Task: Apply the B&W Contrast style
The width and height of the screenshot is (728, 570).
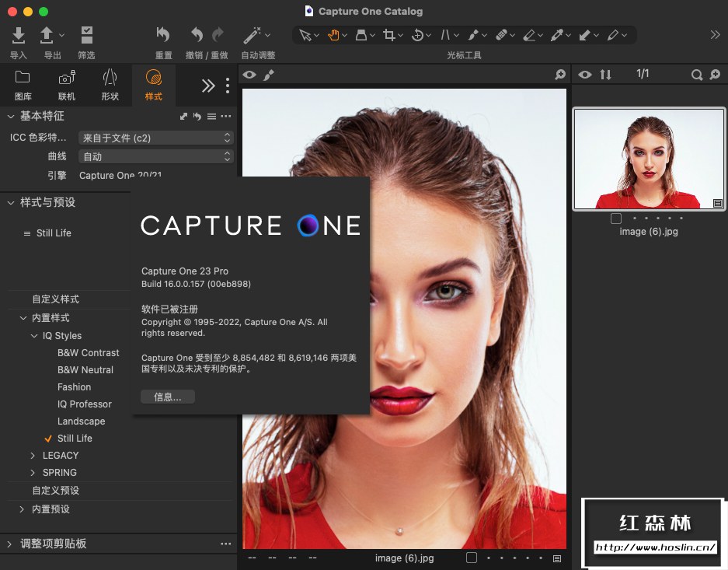Action: click(x=88, y=353)
